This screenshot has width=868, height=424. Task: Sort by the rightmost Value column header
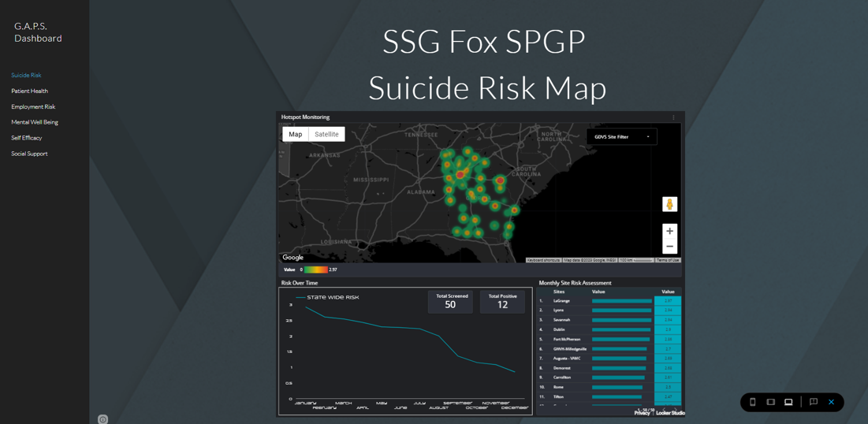[668, 291]
